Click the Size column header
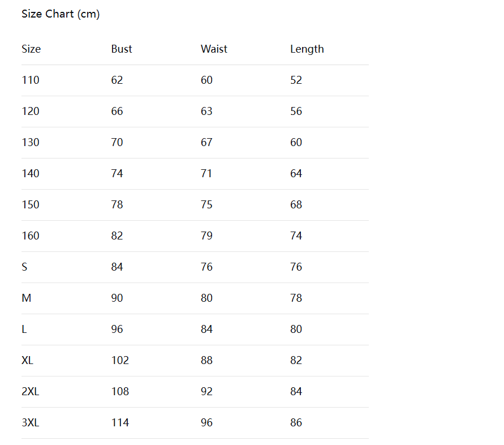The width and height of the screenshot is (504, 445). [31, 49]
